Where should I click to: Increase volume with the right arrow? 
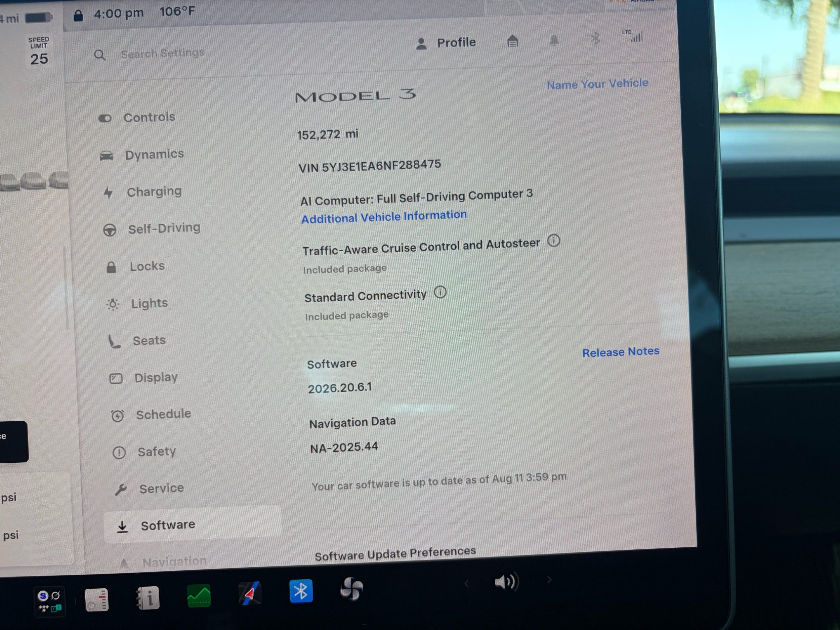[549, 580]
